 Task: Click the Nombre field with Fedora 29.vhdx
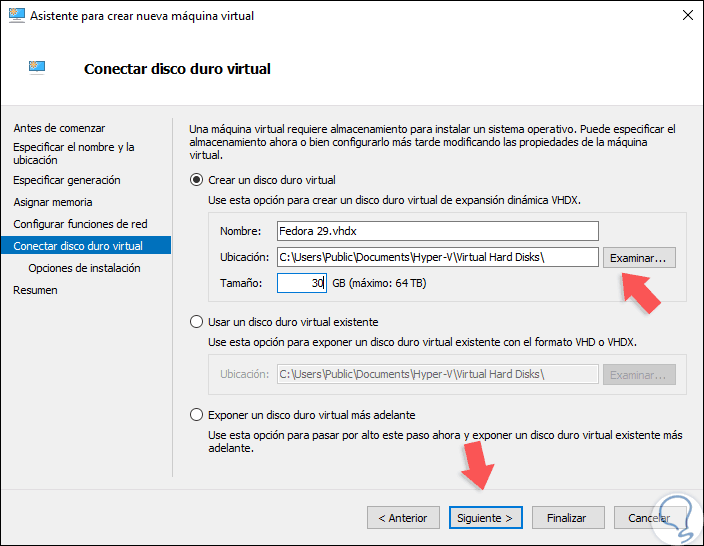pos(436,231)
